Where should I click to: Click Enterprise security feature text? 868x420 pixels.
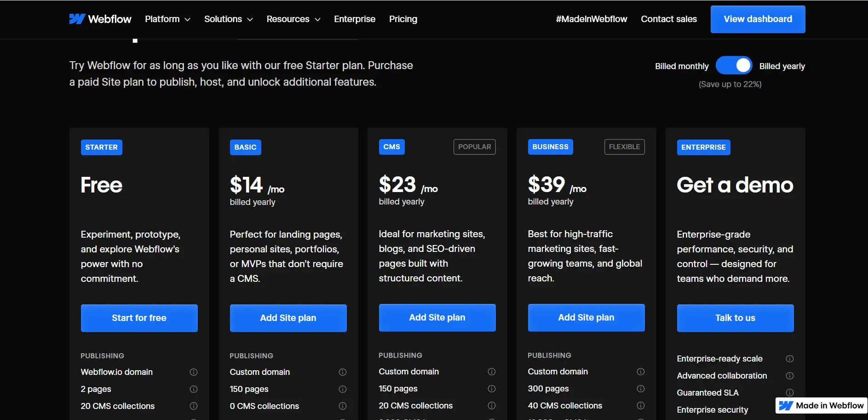pos(713,410)
